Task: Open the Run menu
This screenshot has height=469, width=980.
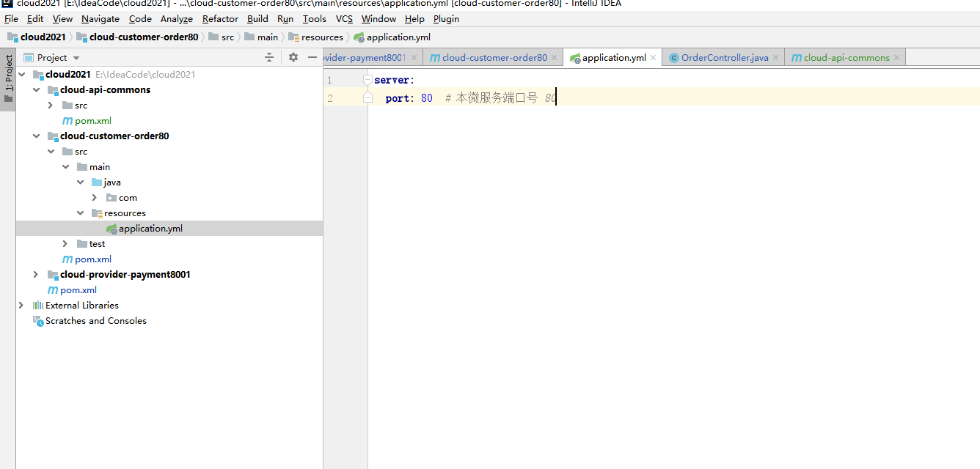Action: [285, 19]
